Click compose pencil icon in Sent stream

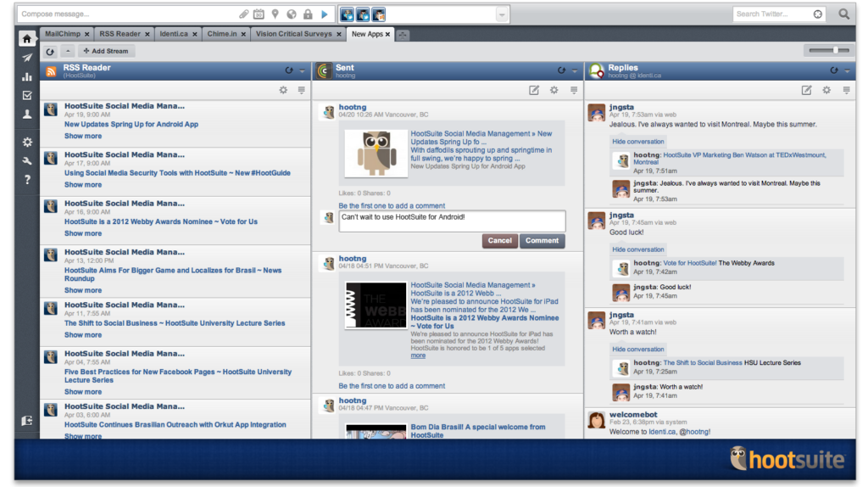pyautogui.click(x=534, y=90)
